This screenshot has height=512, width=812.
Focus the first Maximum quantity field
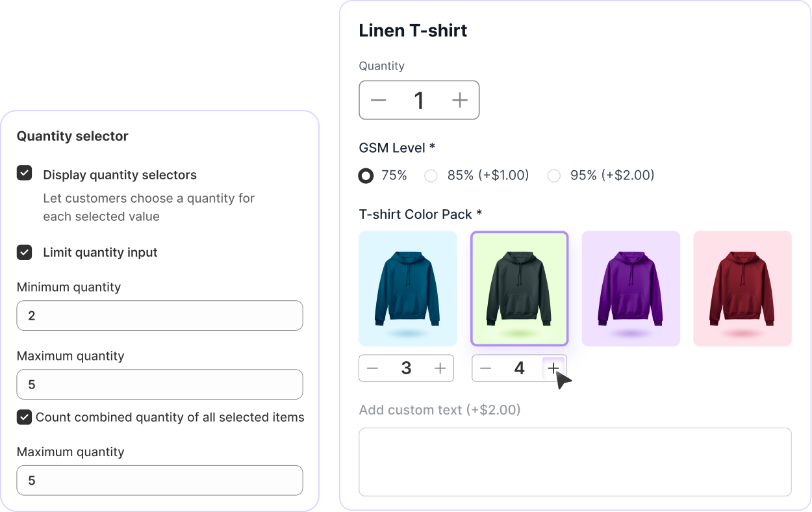click(160, 385)
